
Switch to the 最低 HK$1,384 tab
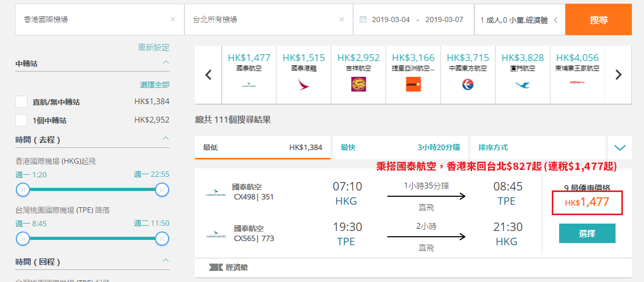pos(262,147)
